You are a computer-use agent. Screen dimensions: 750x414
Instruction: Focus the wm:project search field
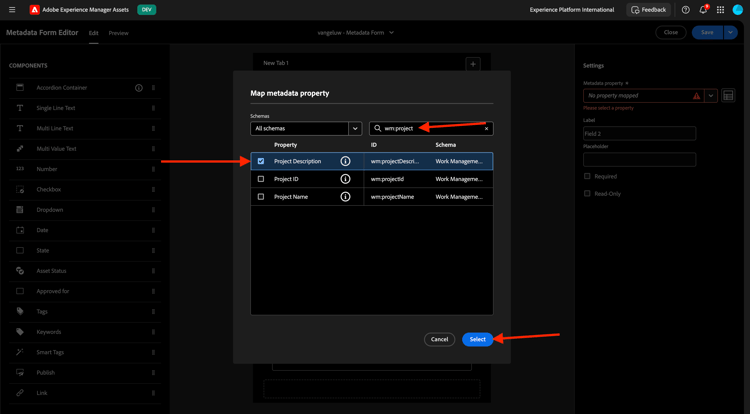[431, 129]
